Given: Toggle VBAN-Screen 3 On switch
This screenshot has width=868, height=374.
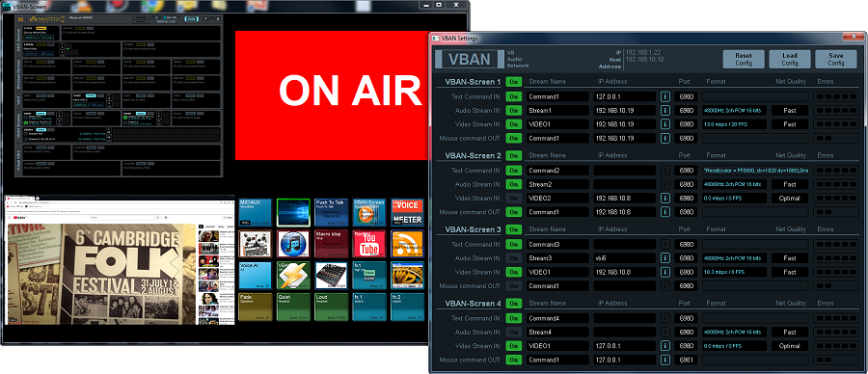Looking at the screenshot, I should pyautogui.click(x=514, y=229).
